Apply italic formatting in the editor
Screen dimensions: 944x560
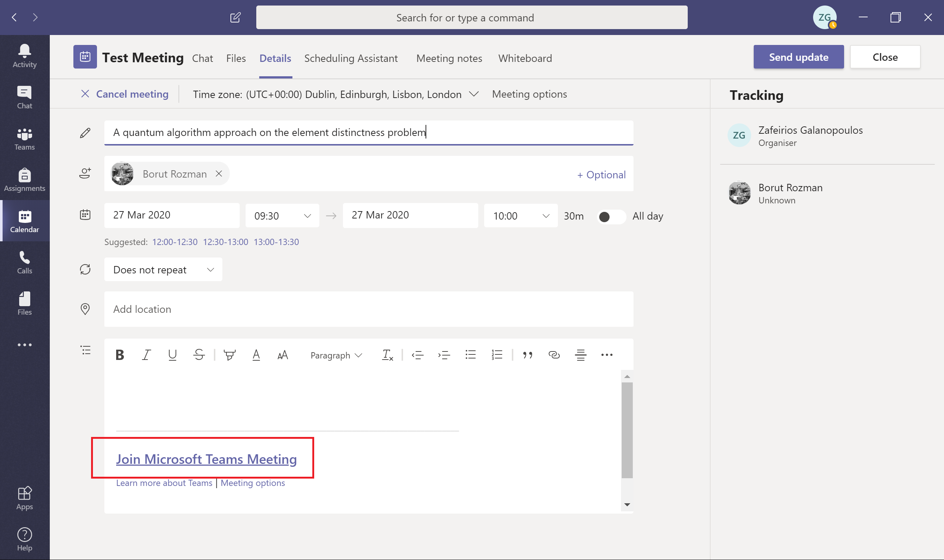click(x=146, y=355)
